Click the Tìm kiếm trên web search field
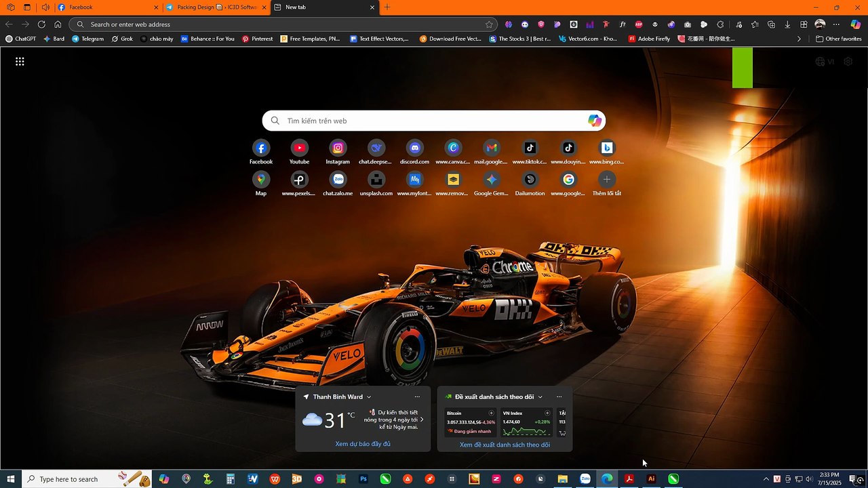Viewport: 868px width, 488px height. point(427,121)
